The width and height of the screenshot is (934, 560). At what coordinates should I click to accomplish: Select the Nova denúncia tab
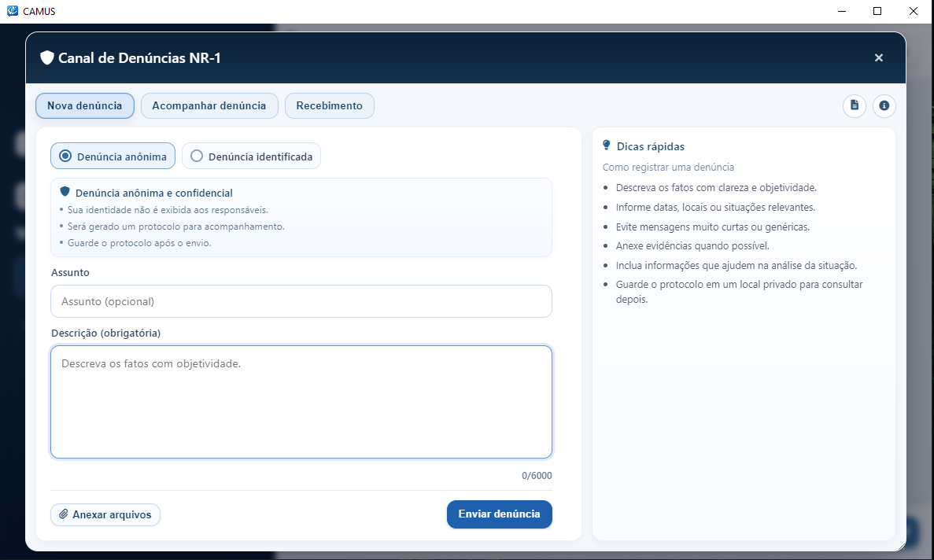pyautogui.click(x=84, y=106)
